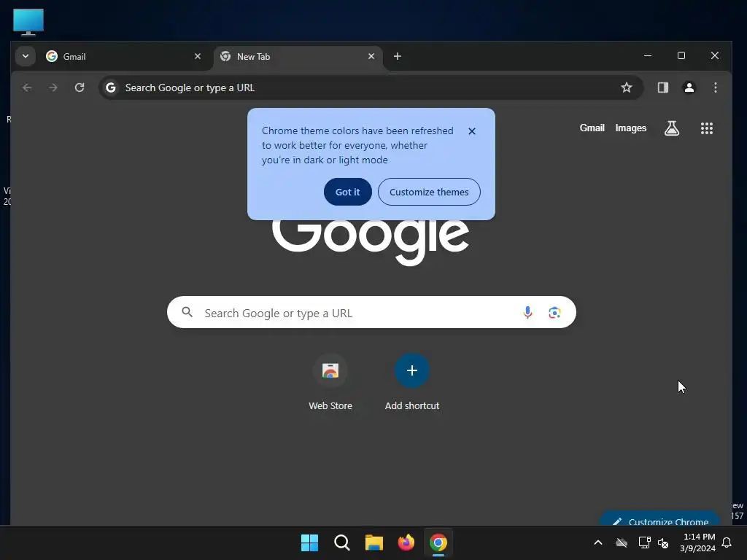The height and width of the screenshot is (560, 747).
Task: Open Chrome three-dot menu
Action: click(715, 87)
